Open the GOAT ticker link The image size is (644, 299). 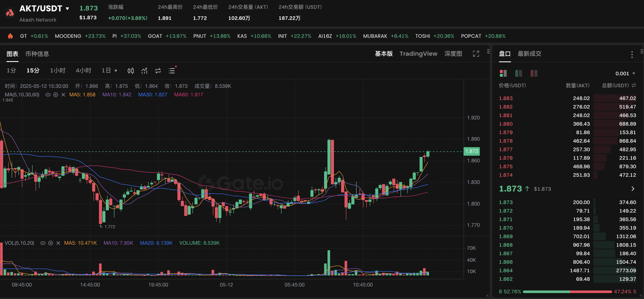tap(167, 36)
